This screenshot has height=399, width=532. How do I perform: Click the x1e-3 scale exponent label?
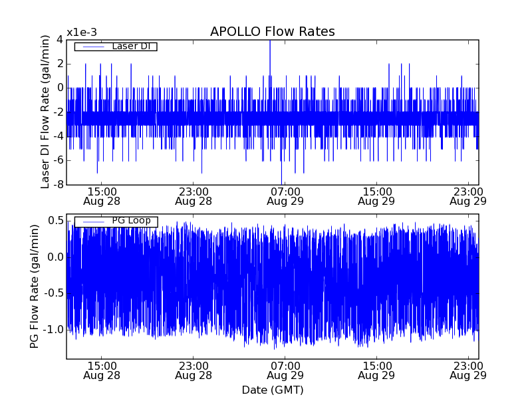(81, 33)
